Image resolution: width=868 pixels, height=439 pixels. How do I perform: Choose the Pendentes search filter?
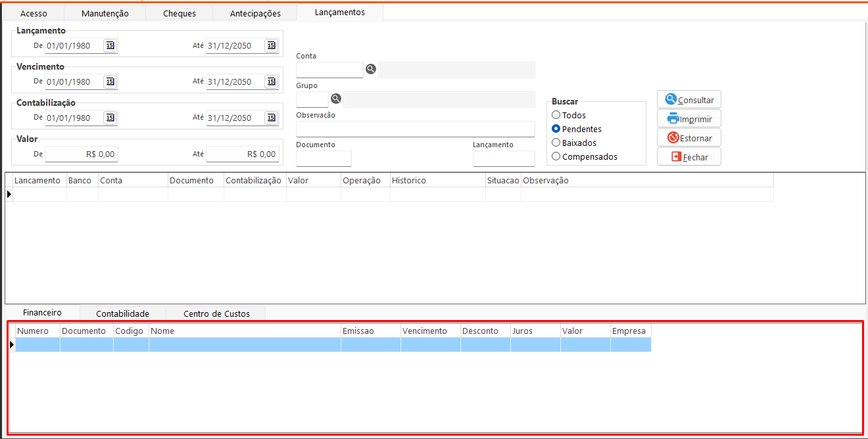(556, 129)
